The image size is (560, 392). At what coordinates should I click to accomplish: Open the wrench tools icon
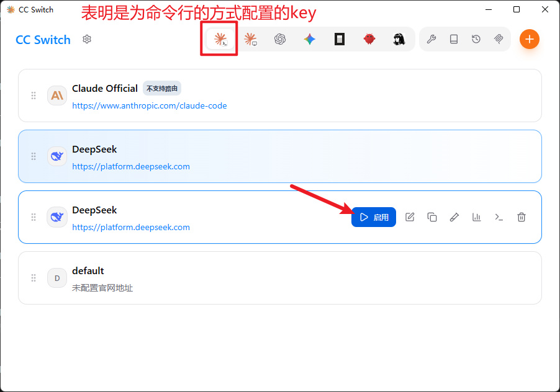pos(431,39)
